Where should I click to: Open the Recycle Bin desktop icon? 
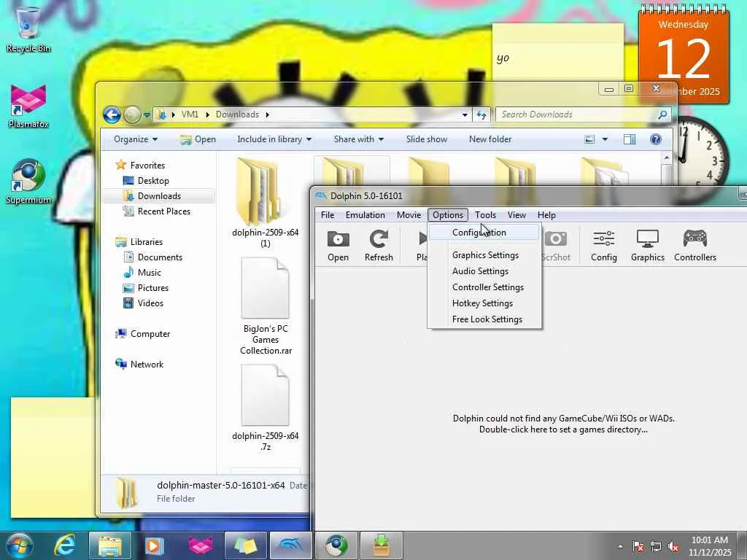28,29
